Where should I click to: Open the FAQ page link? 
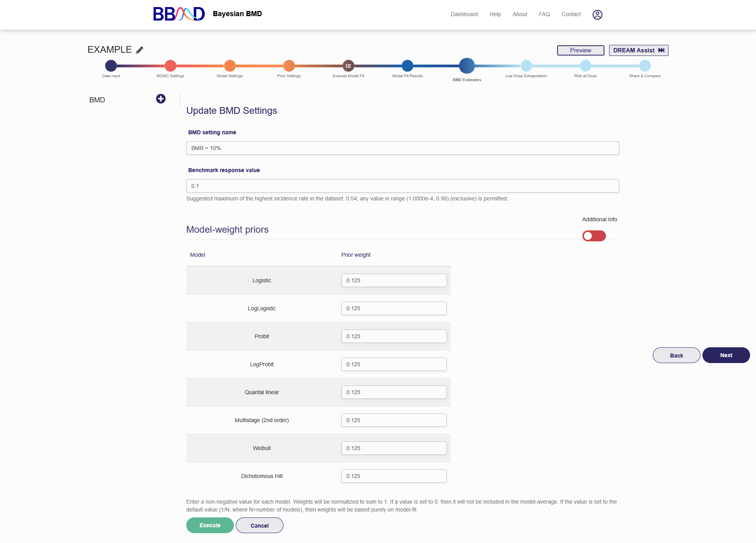pyautogui.click(x=544, y=14)
